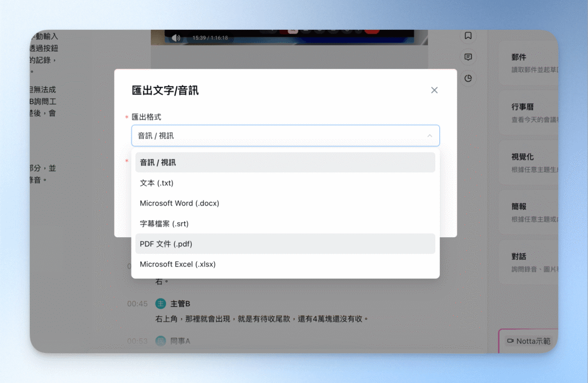Image resolution: width=588 pixels, height=383 pixels.
Task: Collapse the format dropdown with the chevron
Action: (430, 136)
